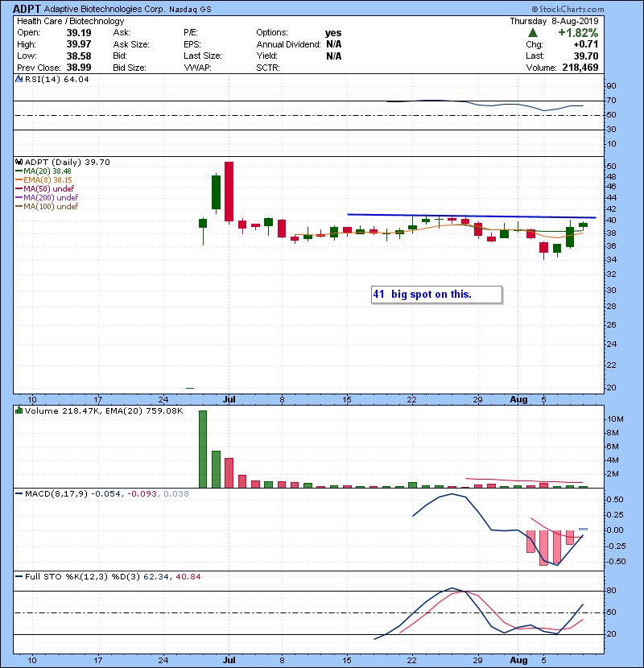This screenshot has height=668, width=644.
Task: Click the tall red candle at Jul
Action: tap(229, 192)
